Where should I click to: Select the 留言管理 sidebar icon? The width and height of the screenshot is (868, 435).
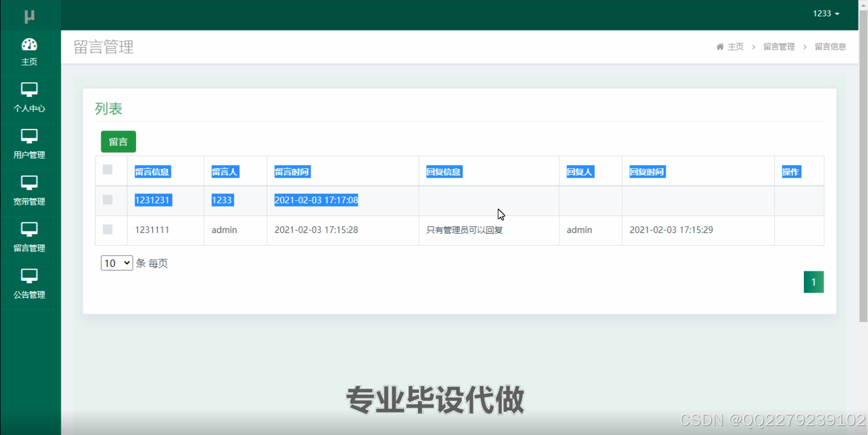29,228
